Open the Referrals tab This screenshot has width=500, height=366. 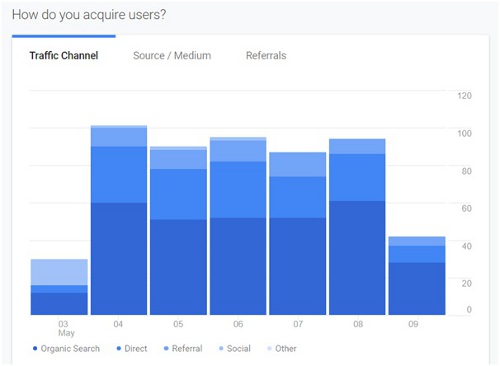click(x=266, y=55)
